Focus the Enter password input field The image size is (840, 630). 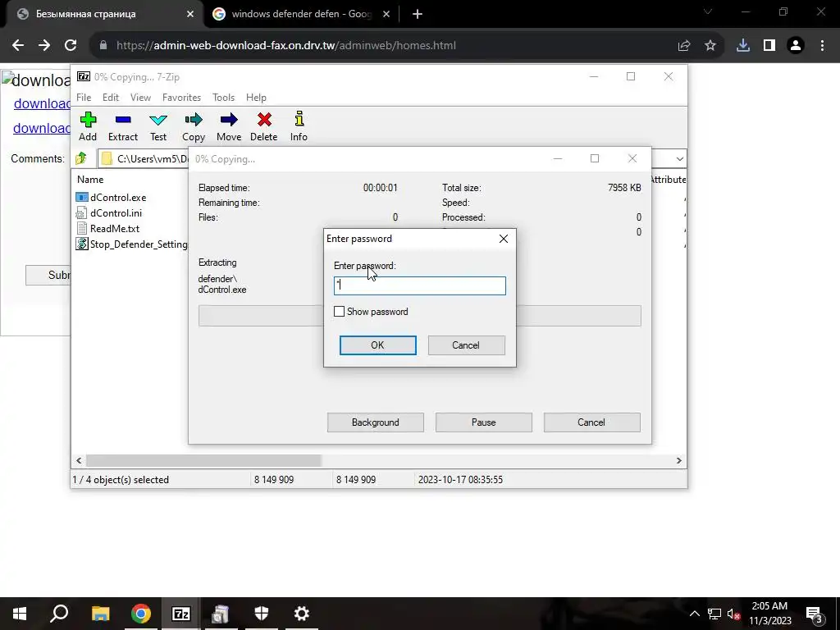point(419,285)
